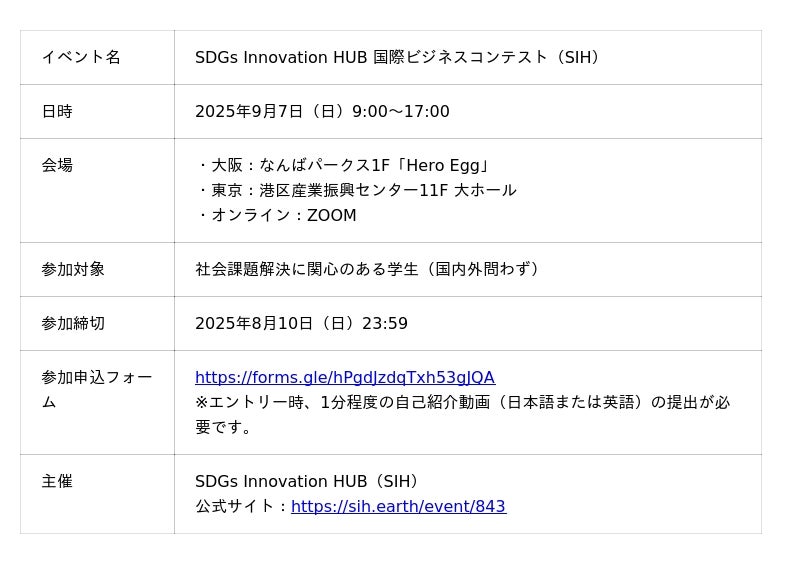This screenshot has height=564, width=800.
Task: Click the イベント名 row label
Action: (81, 57)
